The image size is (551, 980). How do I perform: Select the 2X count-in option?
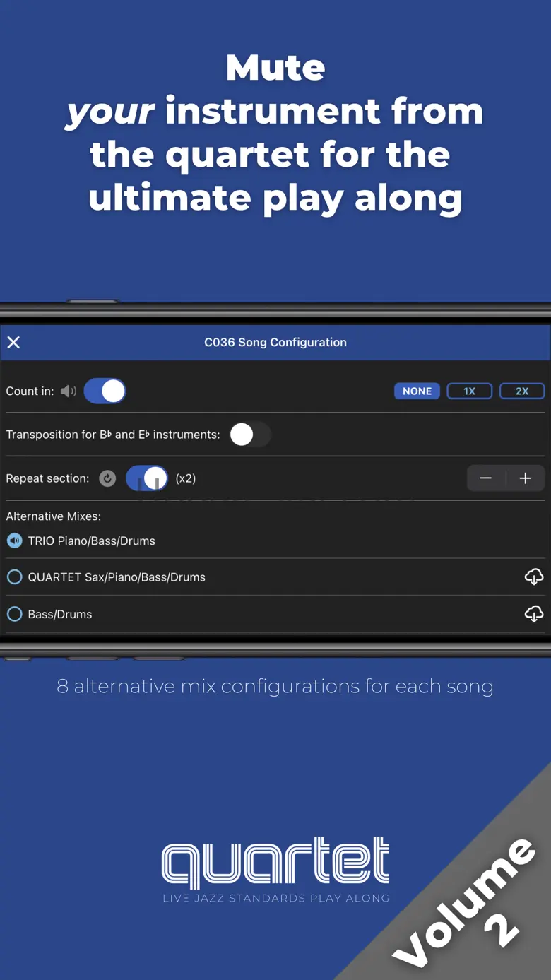point(522,391)
